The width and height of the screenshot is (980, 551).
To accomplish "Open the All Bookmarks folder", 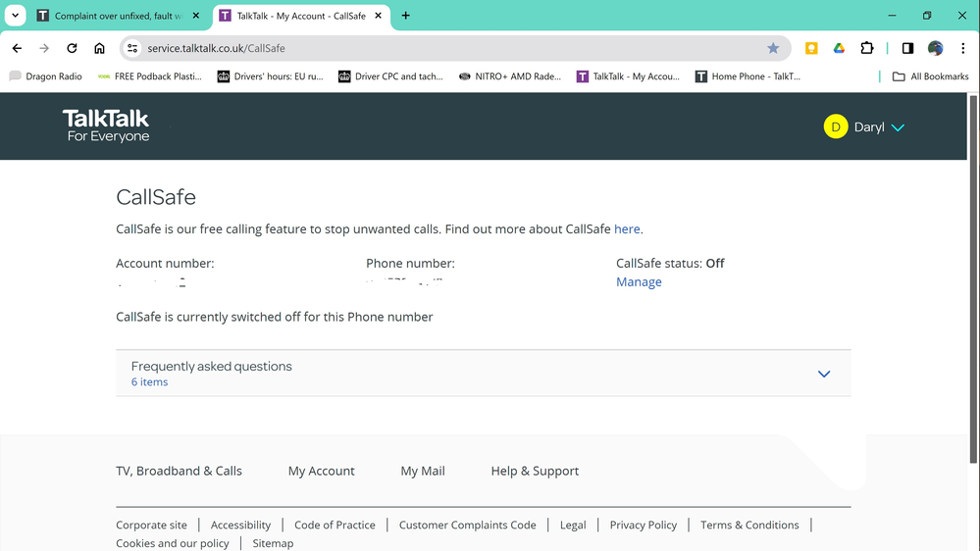I will click(929, 76).
